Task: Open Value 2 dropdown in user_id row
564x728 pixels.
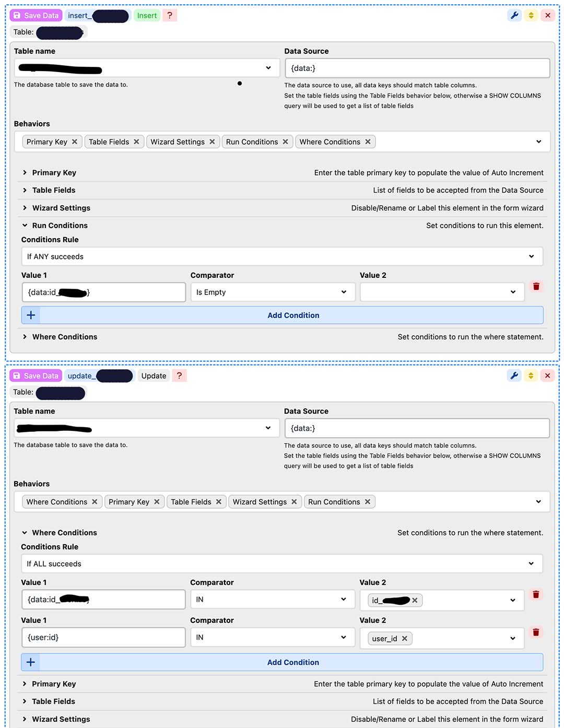Action: 513,639
